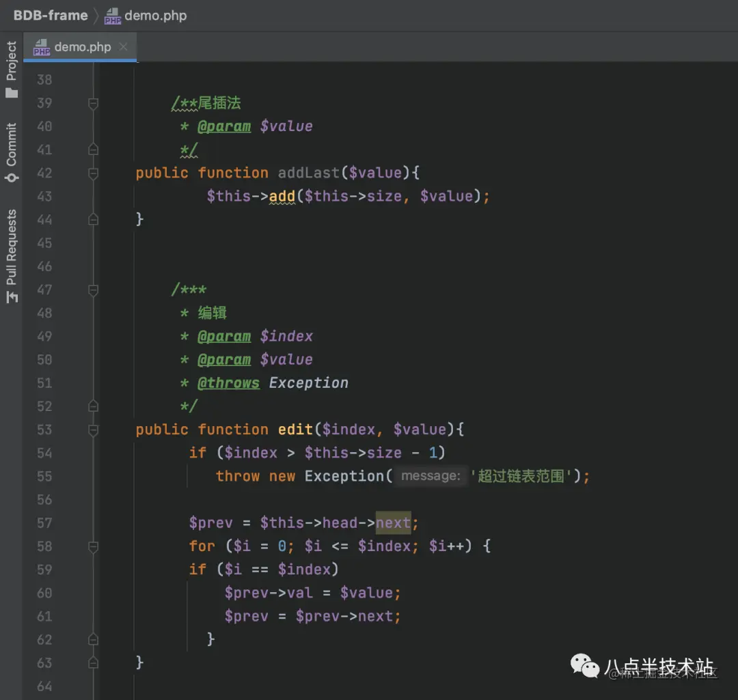Open the Pull Requests tool window

12,256
